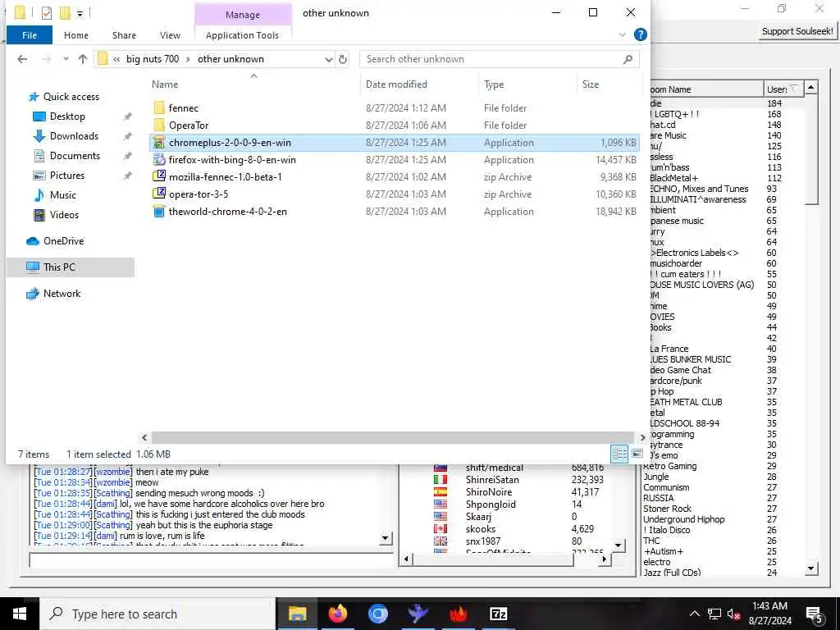840x630 pixels.
Task: Sort Soulseek rooms by Users column
Action: tap(783, 89)
